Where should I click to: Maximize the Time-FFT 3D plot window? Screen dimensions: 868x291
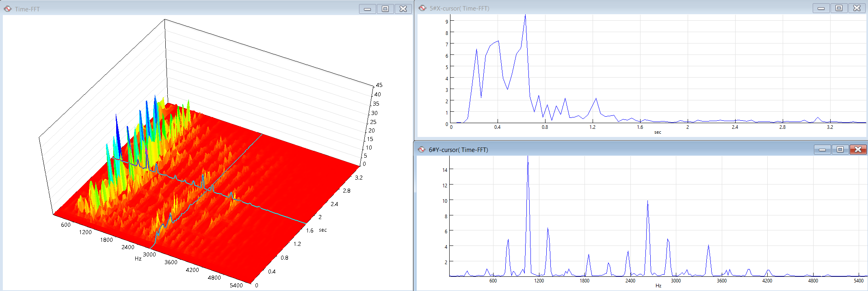tap(385, 9)
